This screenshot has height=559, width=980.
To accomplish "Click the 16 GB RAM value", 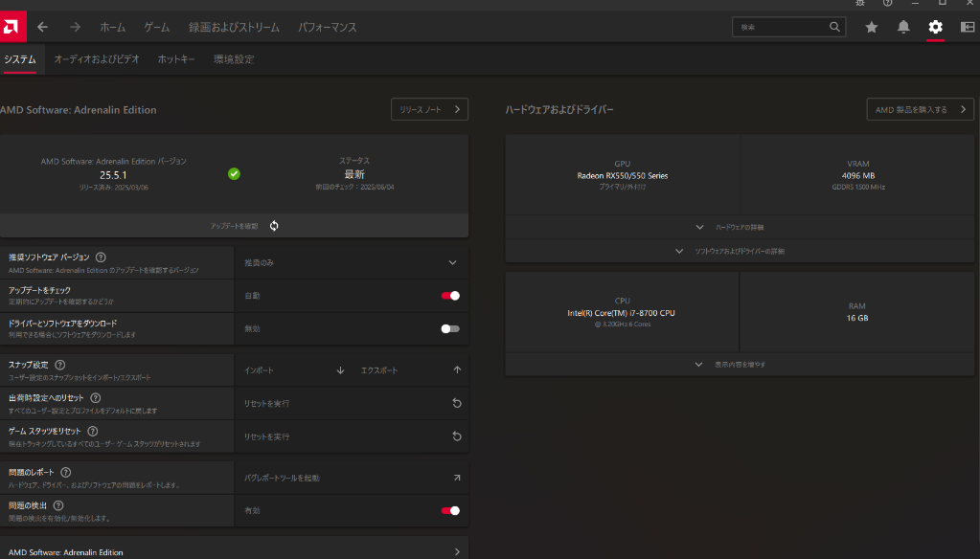I will (856, 318).
